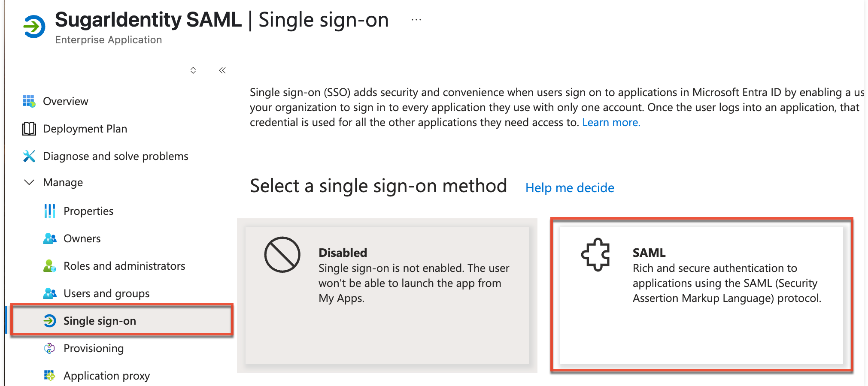Collapse the Manage section
The width and height of the screenshot is (868, 386).
28,182
